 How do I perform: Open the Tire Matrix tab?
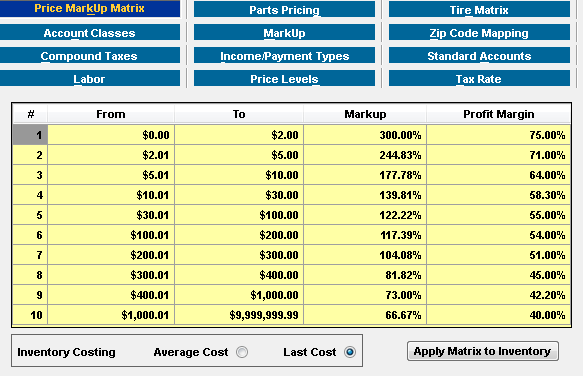(x=479, y=10)
